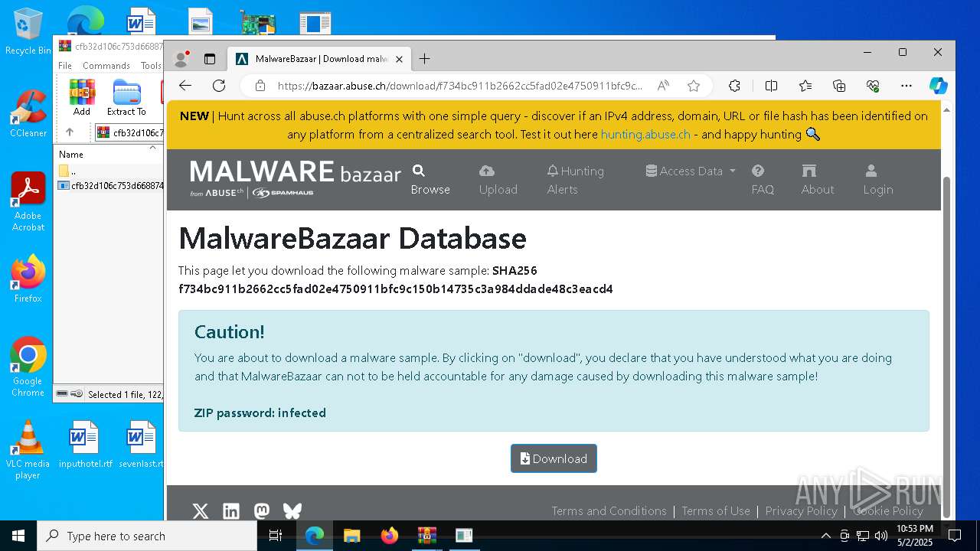Open File Explorer from the taskbar
Viewport: 980px width, 551px height.
[x=352, y=536]
